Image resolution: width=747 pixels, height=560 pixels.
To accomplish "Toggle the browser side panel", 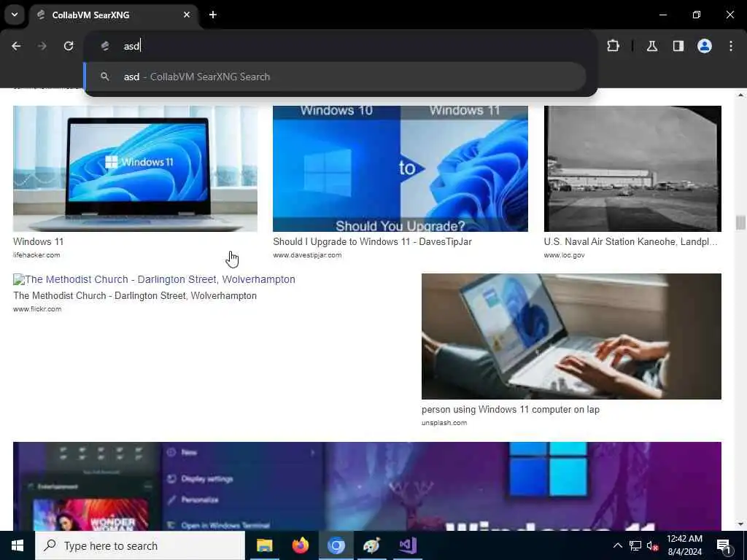I will (x=678, y=46).
